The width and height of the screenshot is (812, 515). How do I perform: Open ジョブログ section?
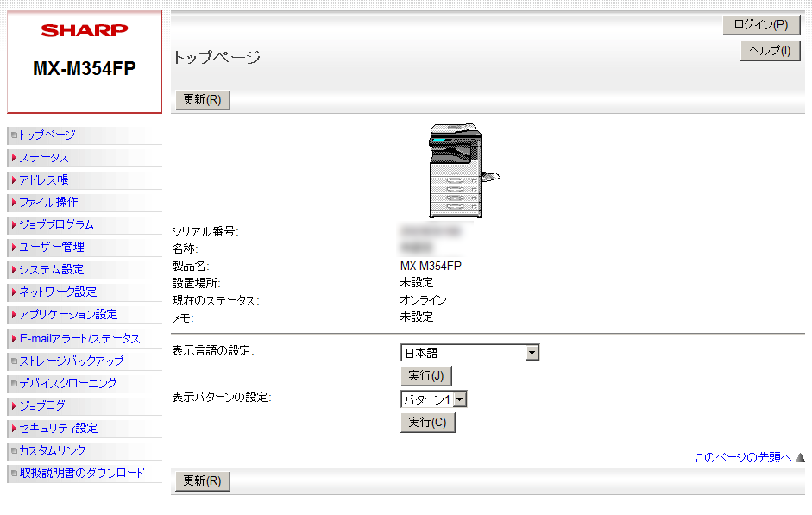click(x=42, y=405)
